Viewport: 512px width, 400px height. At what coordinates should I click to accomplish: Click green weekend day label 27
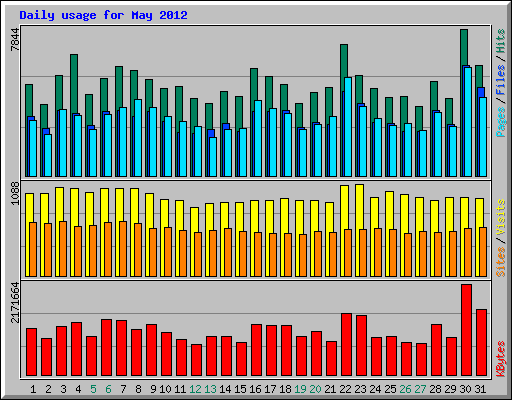point(420,389)
